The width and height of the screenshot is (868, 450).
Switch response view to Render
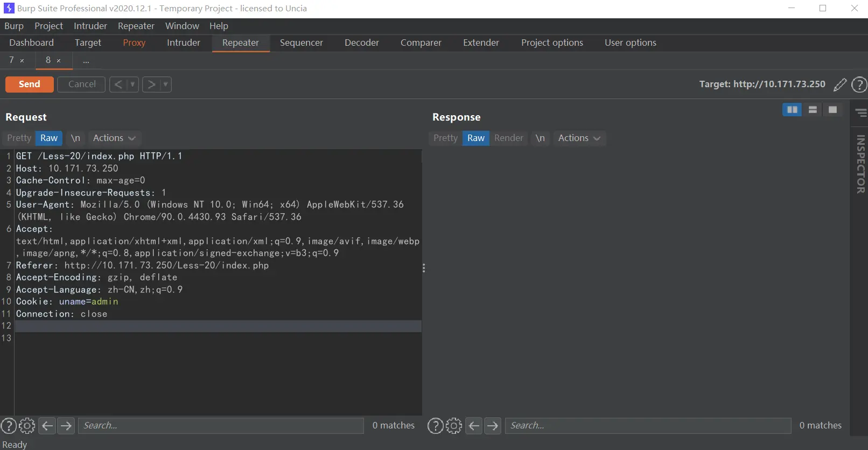click(x=508, y=138)
